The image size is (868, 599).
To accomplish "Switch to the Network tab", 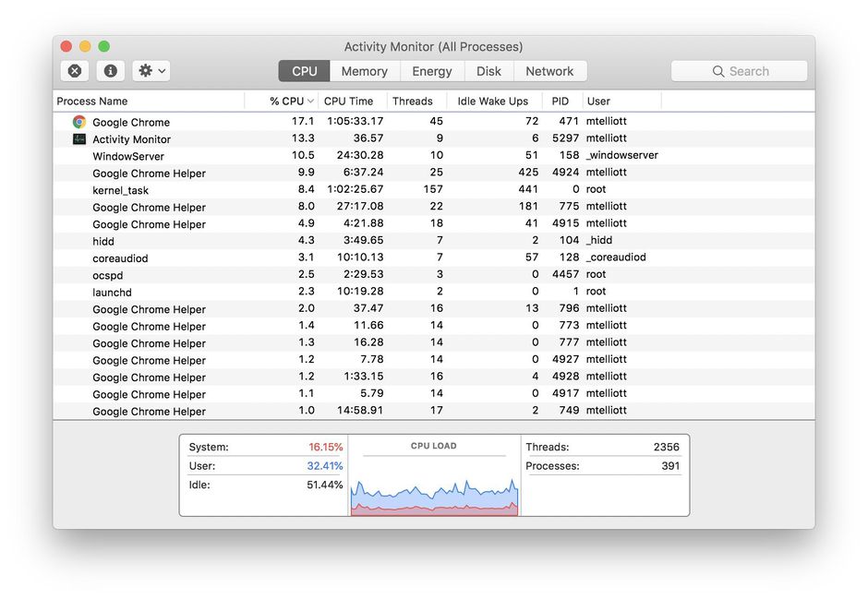I will [549, 71].
